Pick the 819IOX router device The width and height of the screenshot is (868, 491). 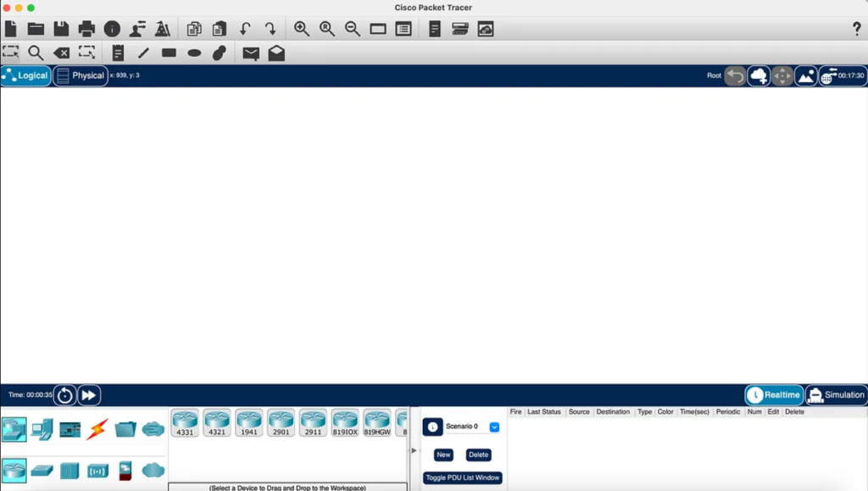(x=345, y=423)
